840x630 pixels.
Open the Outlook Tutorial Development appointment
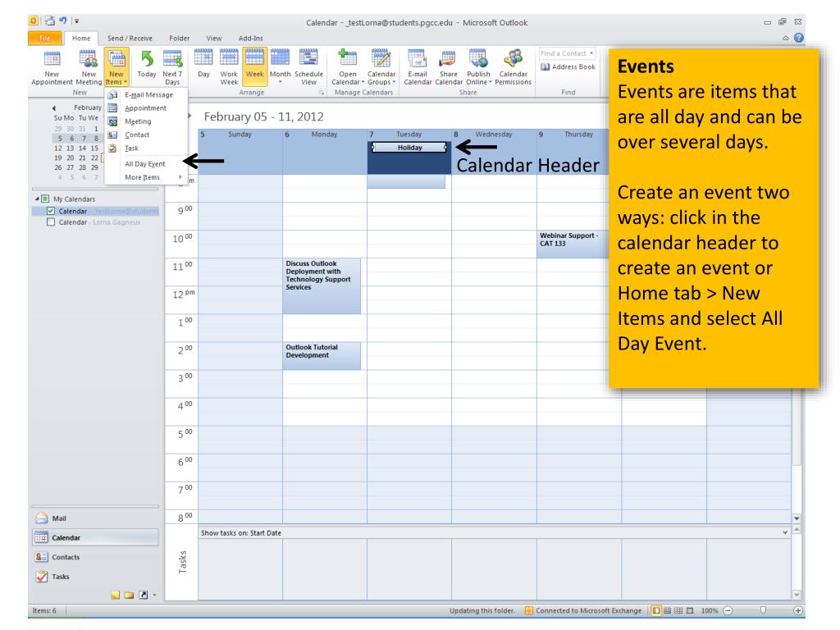point(322,356)
